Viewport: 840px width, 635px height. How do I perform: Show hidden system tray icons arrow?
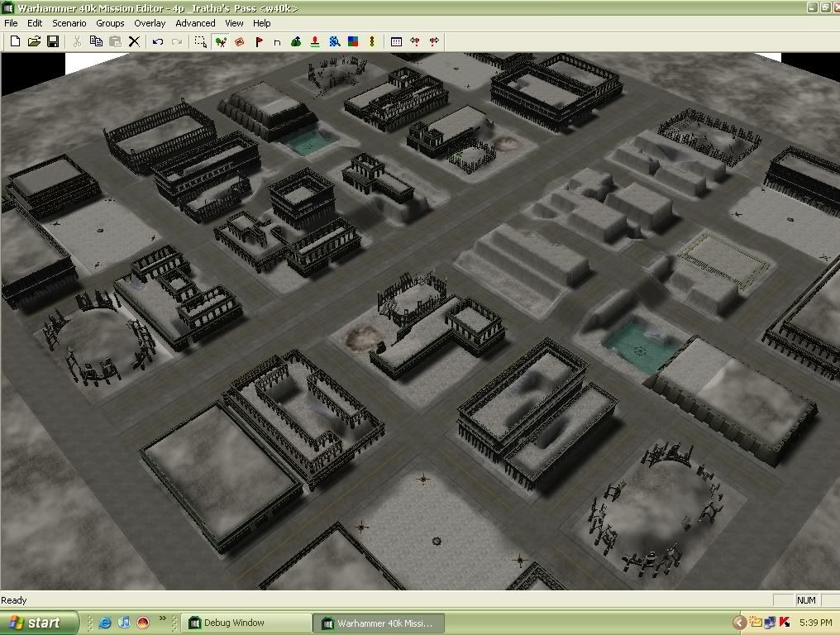[740, 622]
